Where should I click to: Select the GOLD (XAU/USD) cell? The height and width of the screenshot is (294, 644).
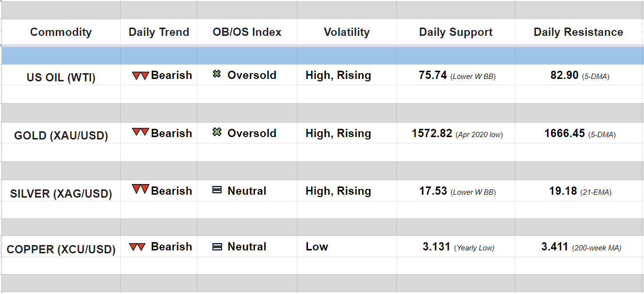61,135
